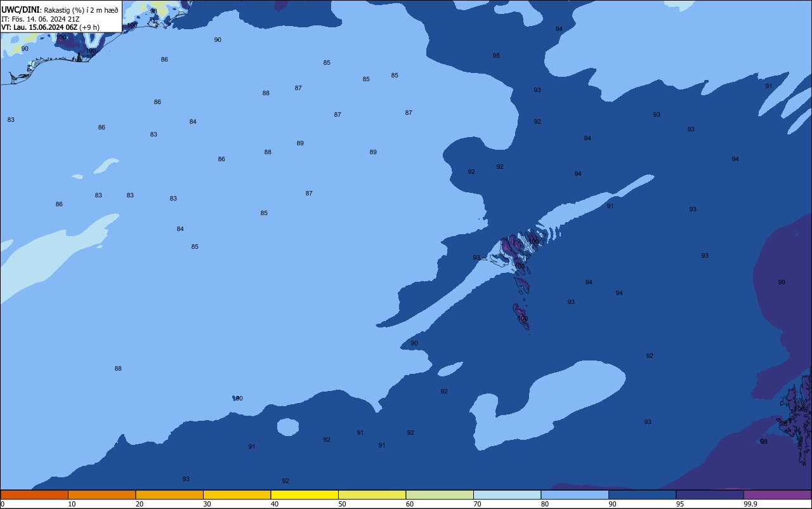This screenshot has width=812, height=509.
Task: Click the '(+9 h)' forecast offset
Action: point(89,27)
